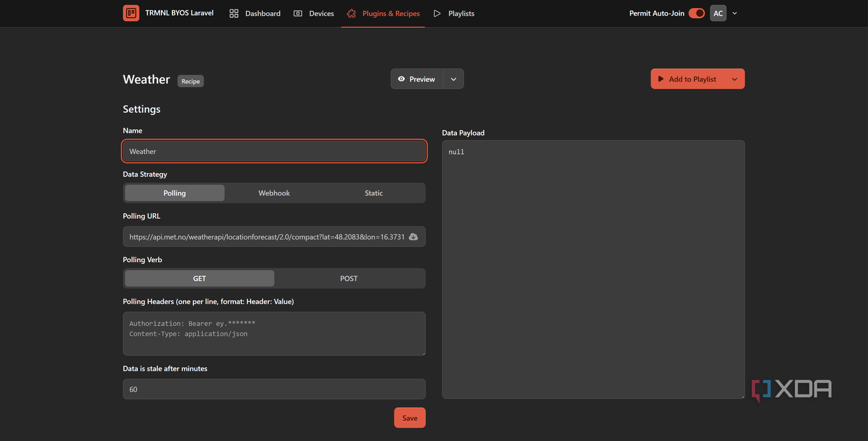Click the Save button
The height and width of the screenshot is (441, 868).
[x=410, y=418]
